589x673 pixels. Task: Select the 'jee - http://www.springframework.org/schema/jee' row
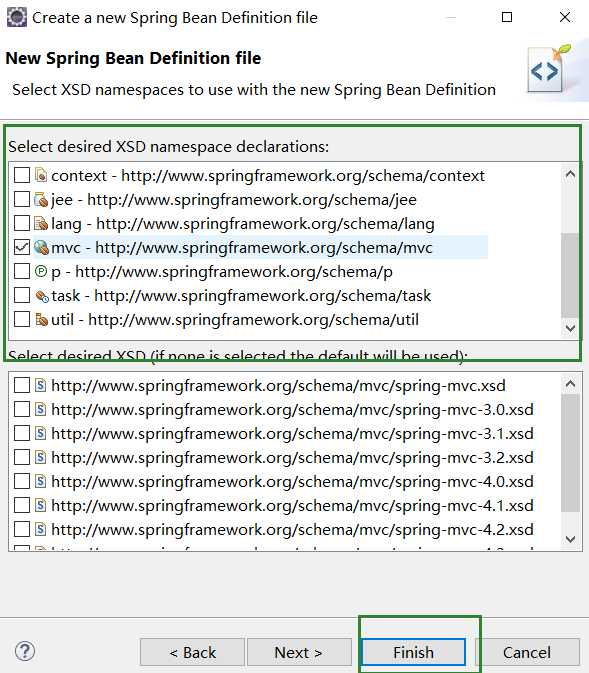(x=234, y=199)
